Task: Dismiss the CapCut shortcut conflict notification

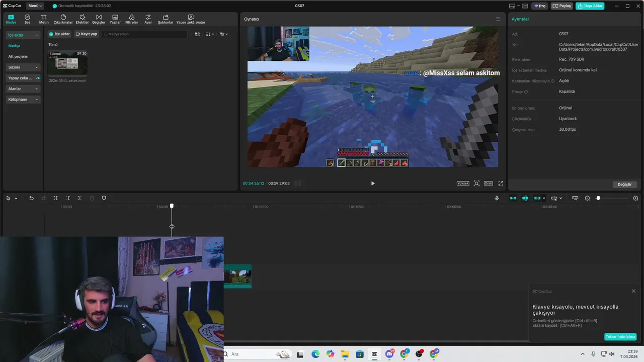Action: 633,291
